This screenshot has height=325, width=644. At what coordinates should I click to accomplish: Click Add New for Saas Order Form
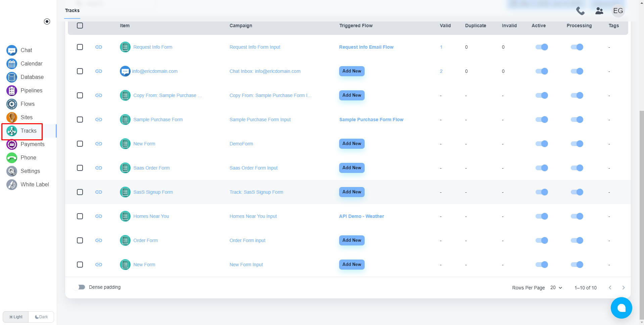[x=352, y=168]
